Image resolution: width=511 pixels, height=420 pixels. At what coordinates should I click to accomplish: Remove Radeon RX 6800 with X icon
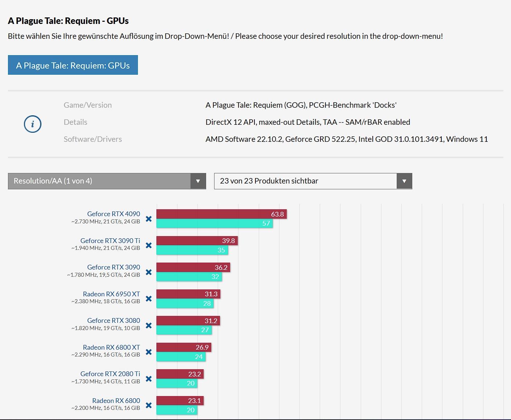click(148, 405)
